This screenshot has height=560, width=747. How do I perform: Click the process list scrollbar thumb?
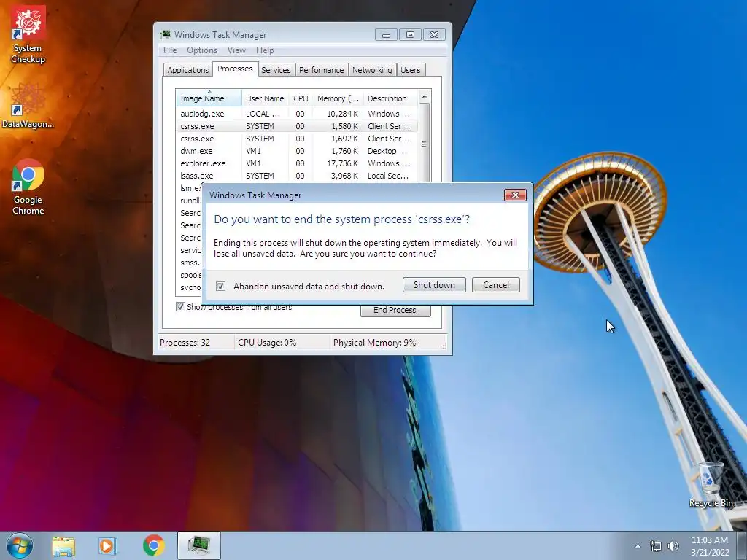pyautogui.click(x=424, y=144)
